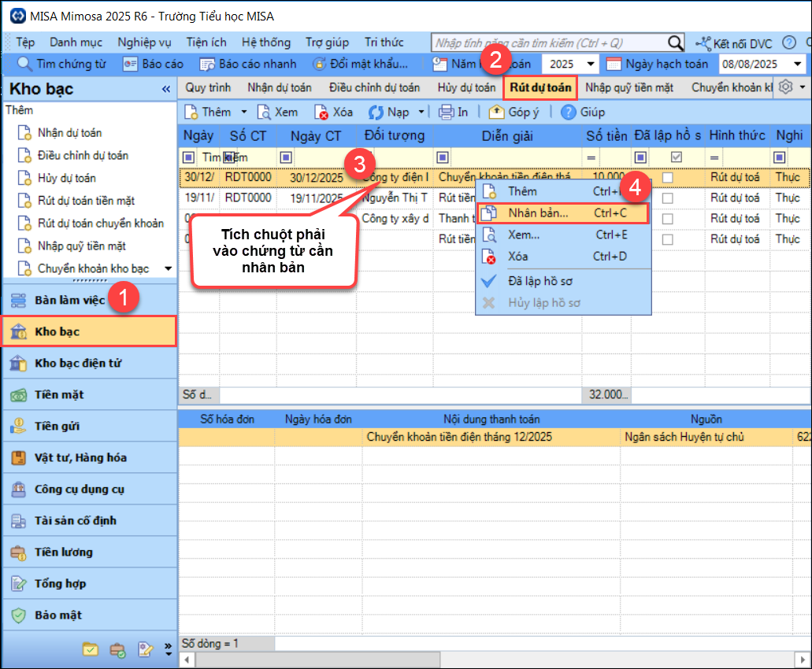Open Báo cáo reports from the toolbar
Image resolution: width=812 pixels, height=669 pixels.
pyautogui.click(x=153, y=64)
